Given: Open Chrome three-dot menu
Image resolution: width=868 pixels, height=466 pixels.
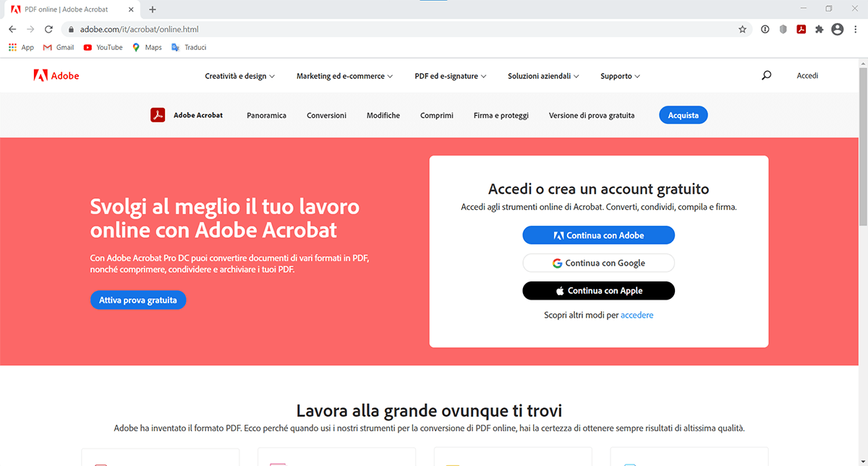Looking at the screenshot, I should (x=856, y=30).
